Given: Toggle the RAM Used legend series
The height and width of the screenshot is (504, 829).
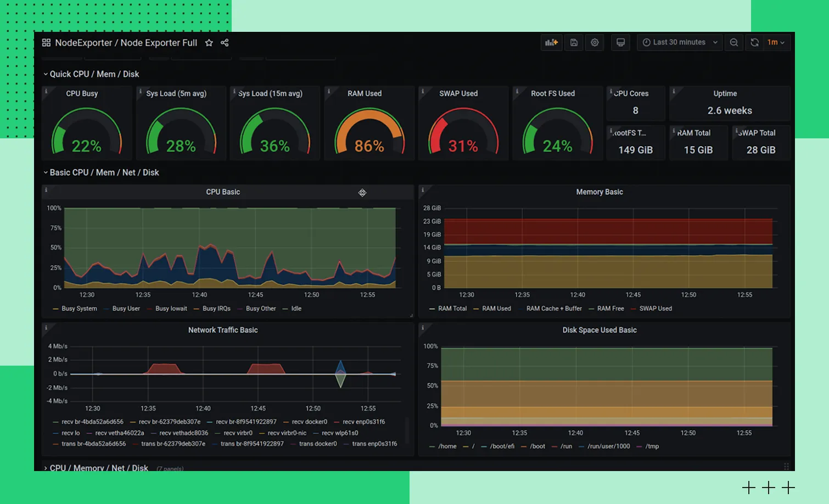Looking at the screenshot, I should pyautogui.click(x=496, y=309).
